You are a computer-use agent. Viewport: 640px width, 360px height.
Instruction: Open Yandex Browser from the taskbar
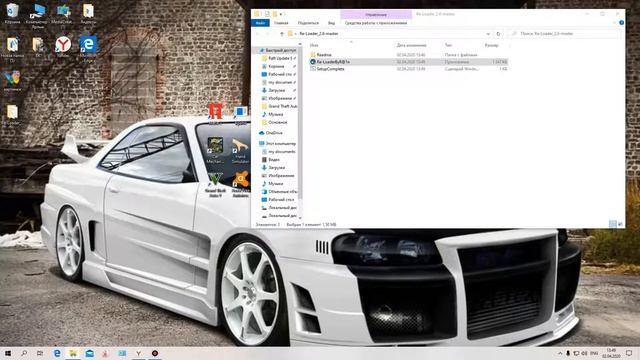tap(138, 353)
